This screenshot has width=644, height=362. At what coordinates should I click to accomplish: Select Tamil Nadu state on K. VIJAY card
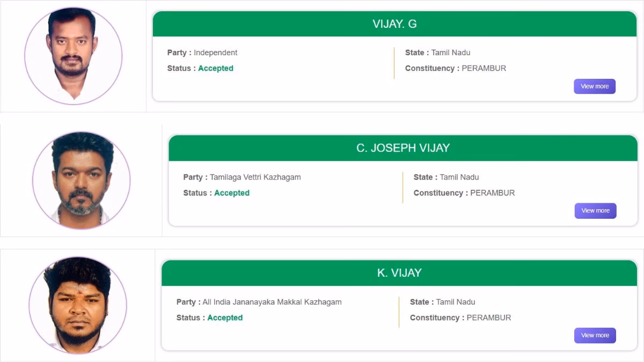tap(456, 302)
